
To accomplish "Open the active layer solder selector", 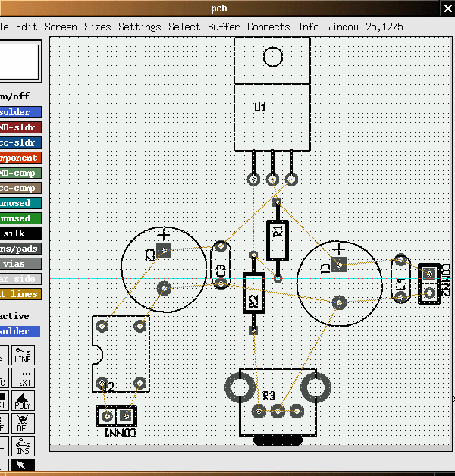I will (x=19, y=331).
